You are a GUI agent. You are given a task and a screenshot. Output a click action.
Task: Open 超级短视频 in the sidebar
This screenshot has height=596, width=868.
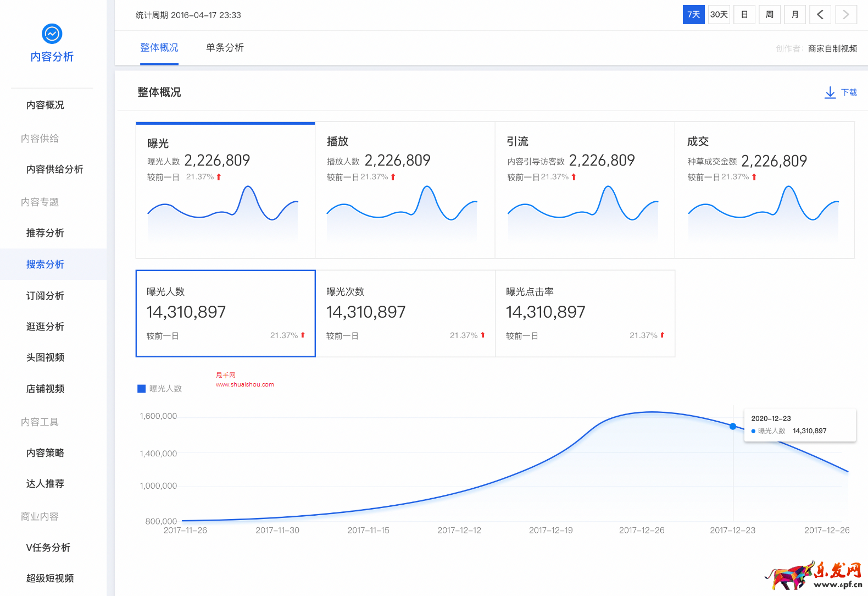pos(50,578)
